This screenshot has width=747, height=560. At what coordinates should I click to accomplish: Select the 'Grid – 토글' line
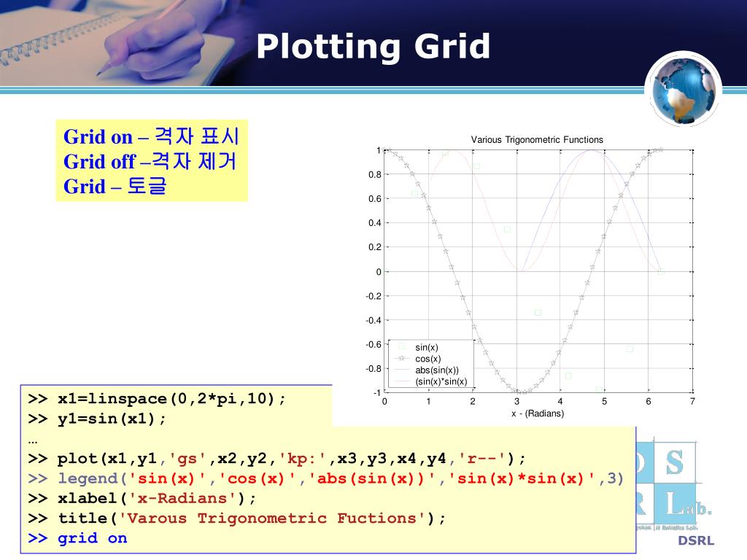tap(115, 186)
